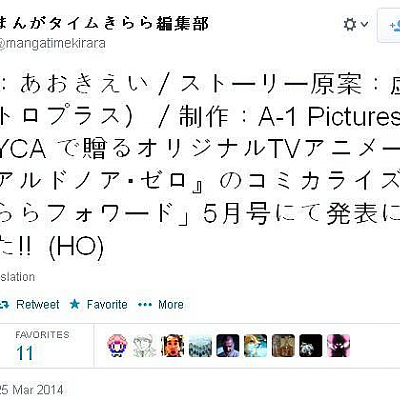400x400 pixels.
Task: Open the black background avatar profile
Action: 311,345
